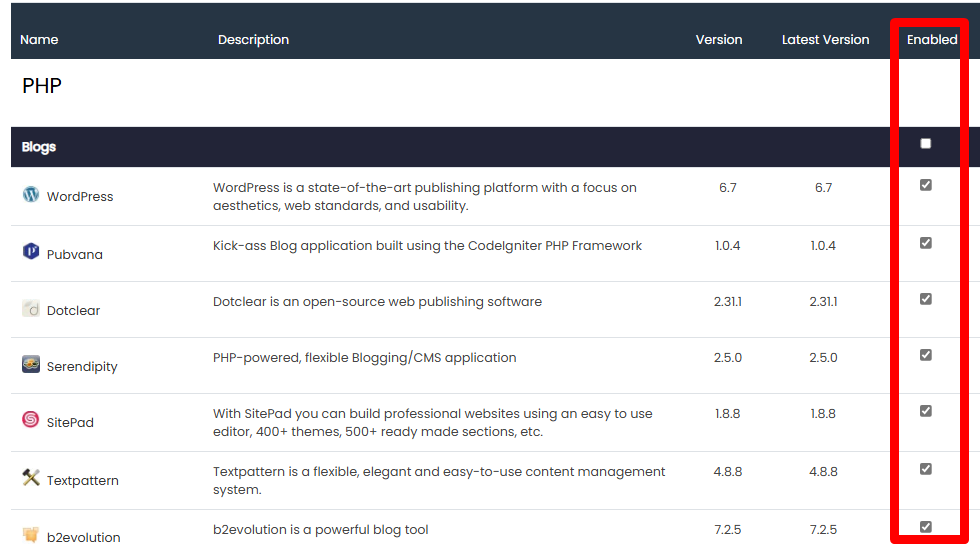Disable Textpattern with its checkbox
980x548 pixels.
(x=926, y=469)
